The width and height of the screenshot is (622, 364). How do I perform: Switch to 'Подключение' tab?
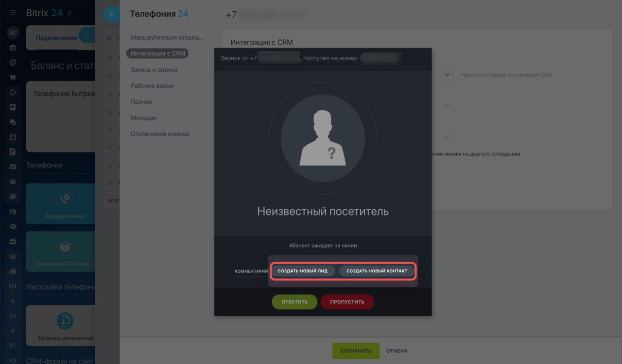point(56,38)
